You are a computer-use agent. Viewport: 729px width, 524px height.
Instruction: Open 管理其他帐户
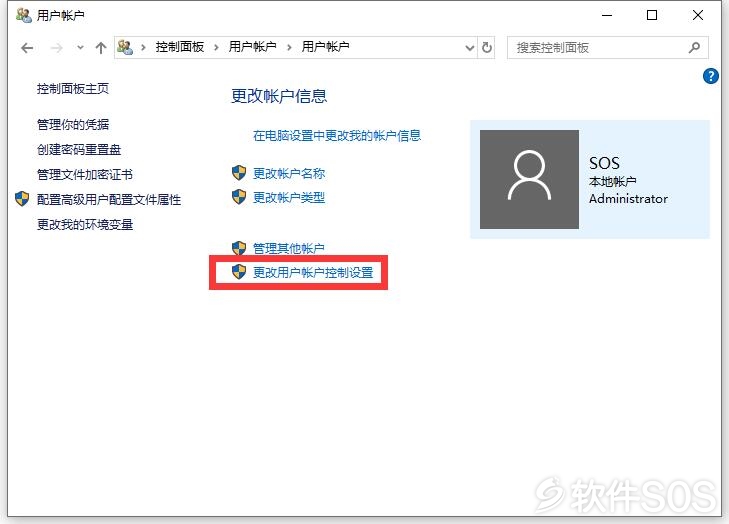coord(289,249)
